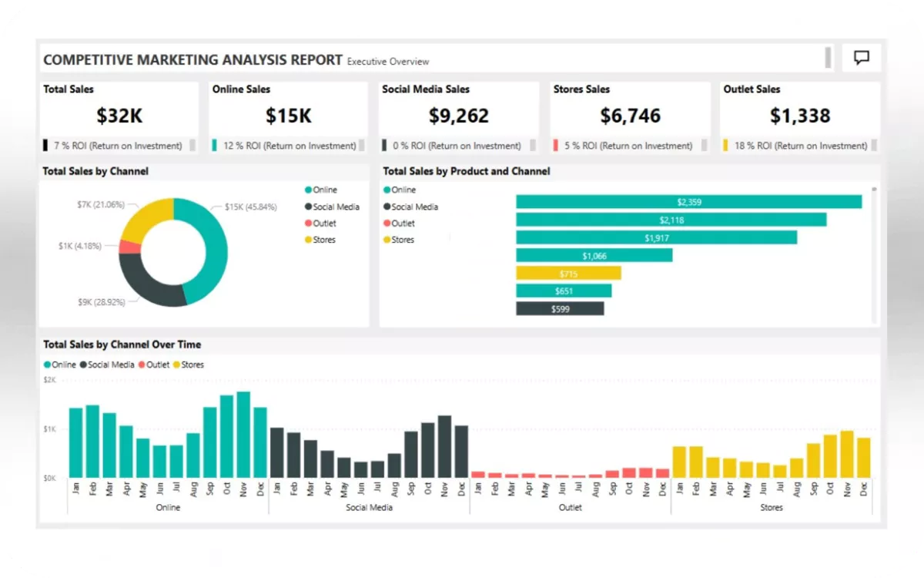The image size is (924, 578).
Task: Click the Online legend dot in donut chart legend
Action: 309,190
